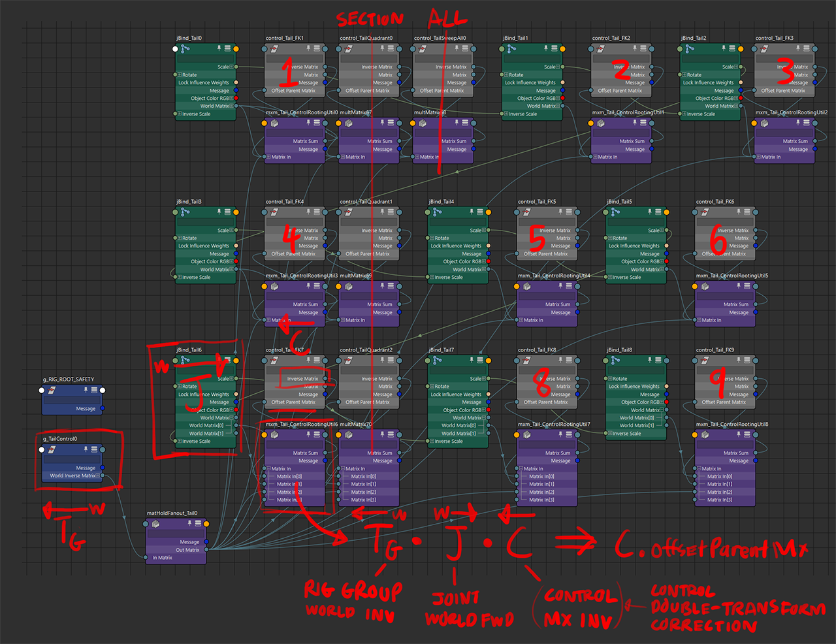
Task: Click the filter field on g_RIG_ROOT_SAFETY node
Action: (x=72, y=400)
